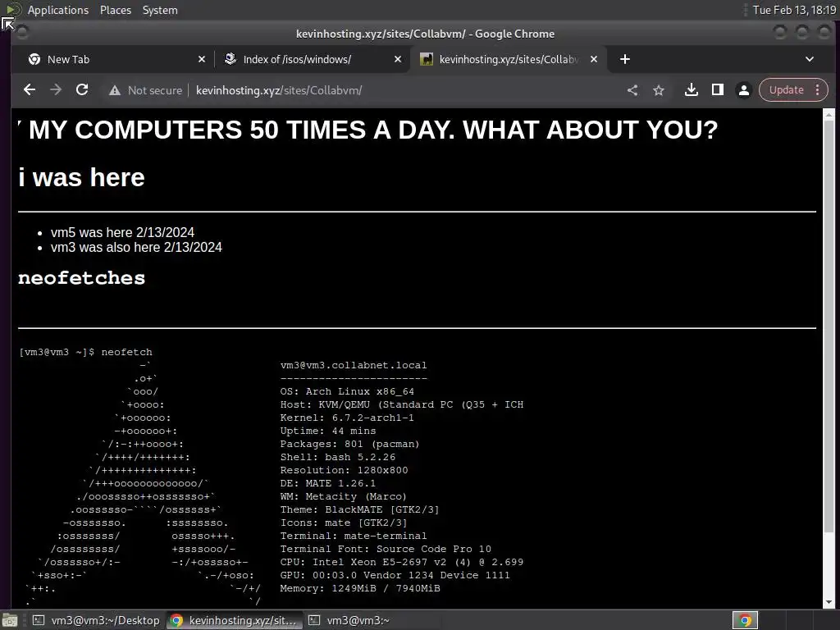Bookmark this page with the star icon
Image resolution: width=840 pixels, height=630 pixels.
[x=659, y=90]
